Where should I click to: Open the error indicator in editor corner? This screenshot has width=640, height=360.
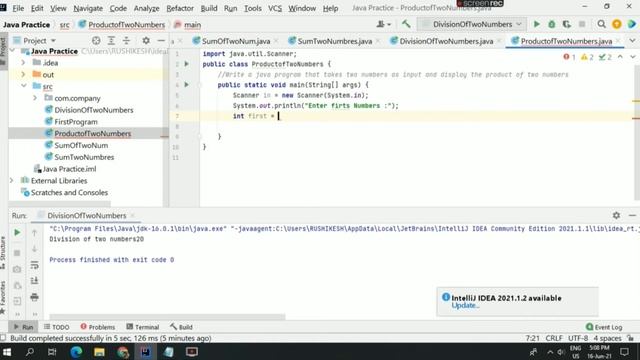(x=569, y=57)
